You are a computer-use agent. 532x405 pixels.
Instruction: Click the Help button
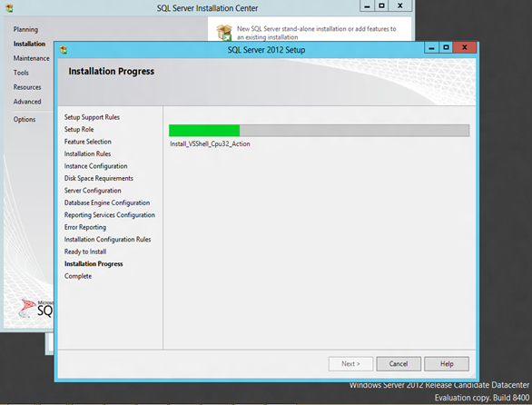click(x=447, y=364)
